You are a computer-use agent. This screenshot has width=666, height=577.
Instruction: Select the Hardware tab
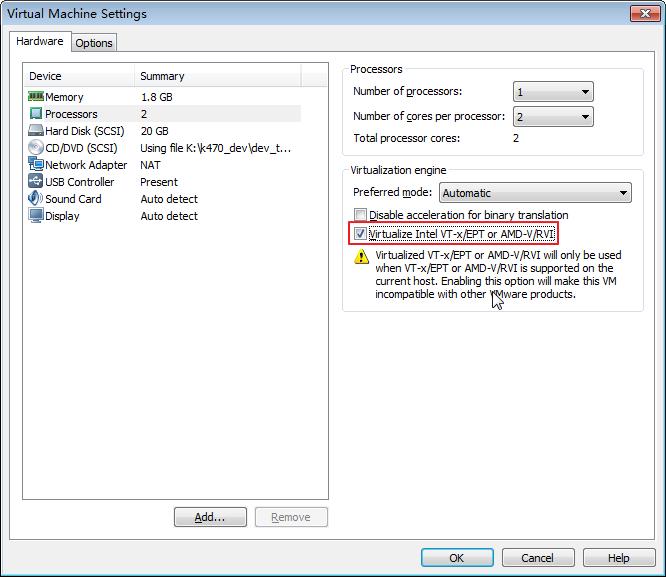[40, 41]
